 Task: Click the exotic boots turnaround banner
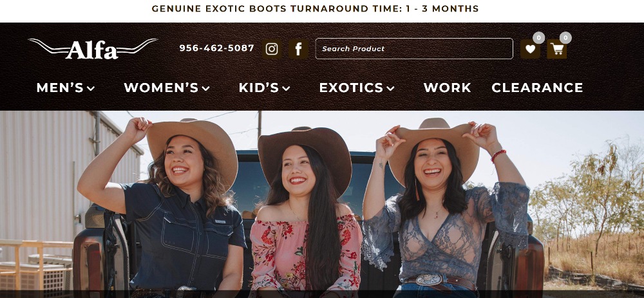(x=315, y=8)
